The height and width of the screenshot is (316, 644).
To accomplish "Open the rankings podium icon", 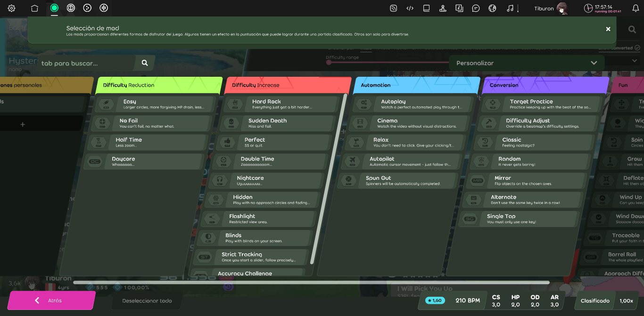I will (443, 8).
